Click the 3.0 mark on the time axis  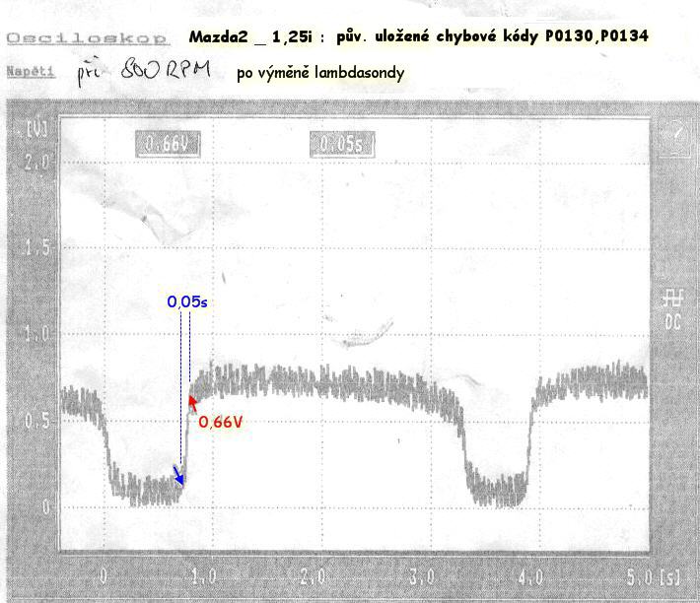423,574
